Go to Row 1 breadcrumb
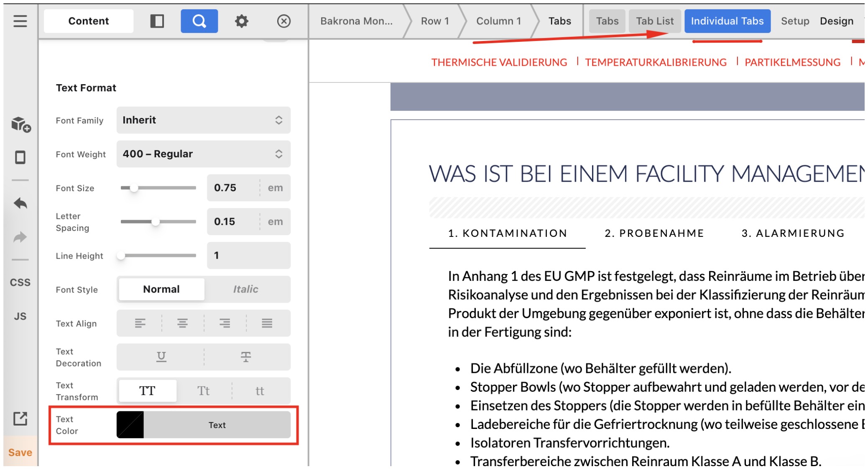Viewport: 868px width, 472px height. tap(435, 21)
